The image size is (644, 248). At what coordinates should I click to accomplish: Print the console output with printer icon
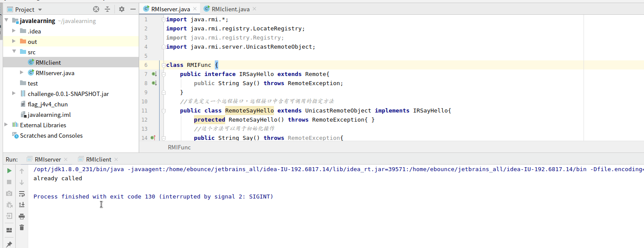point(22,216)
